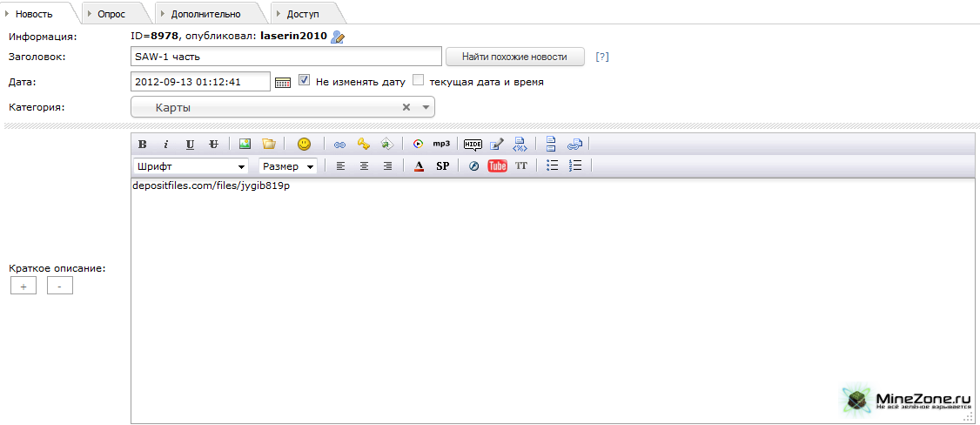The width and height of the screenshot is (980, 425).
Task: Enable 'текущая дата и время' checkbox
Action: coord(419,80)
